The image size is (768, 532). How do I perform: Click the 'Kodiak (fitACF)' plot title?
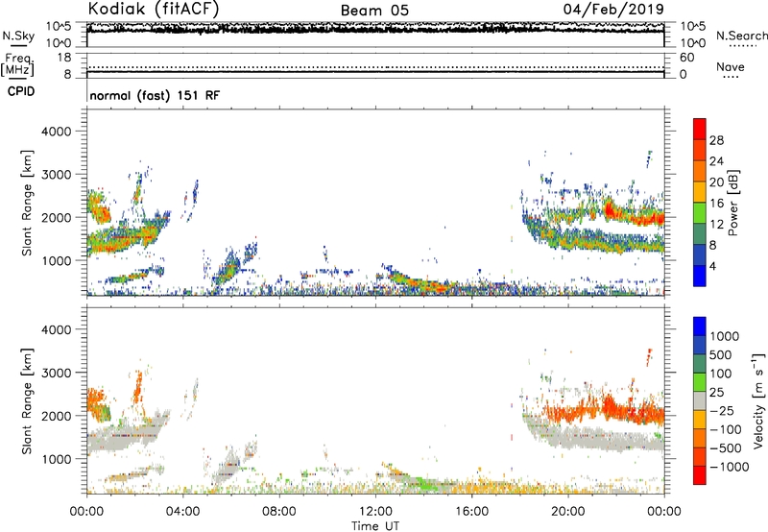point(154,9)
